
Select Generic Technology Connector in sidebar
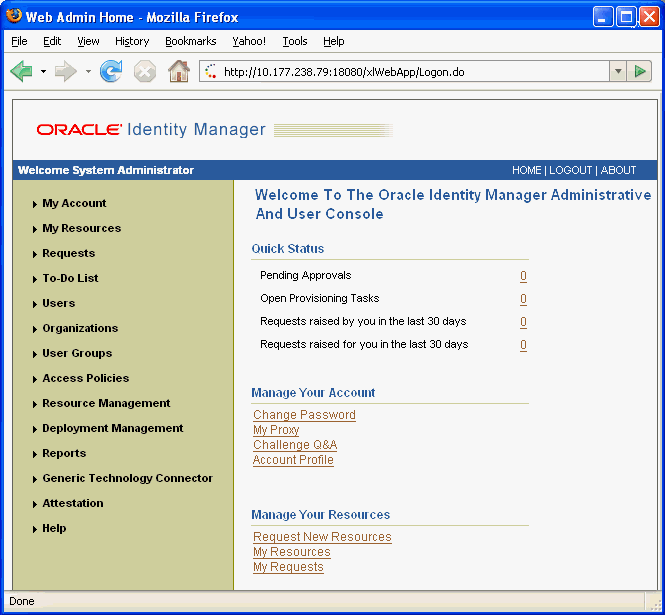pos(127,478)
